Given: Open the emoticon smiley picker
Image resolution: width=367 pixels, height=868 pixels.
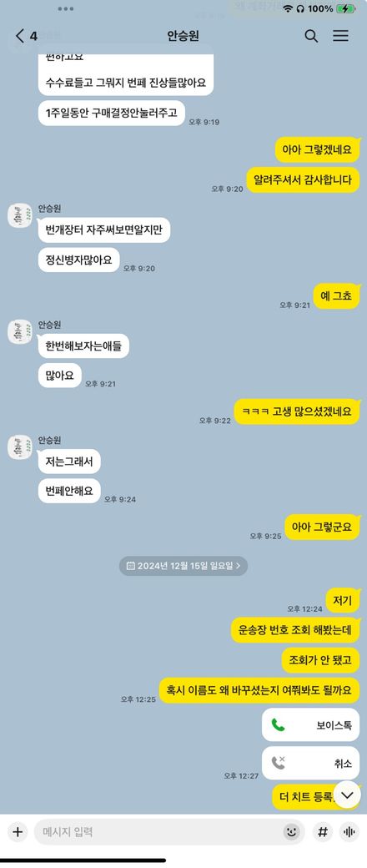Looking at the screenshot, I should click(x=291, y=831).
